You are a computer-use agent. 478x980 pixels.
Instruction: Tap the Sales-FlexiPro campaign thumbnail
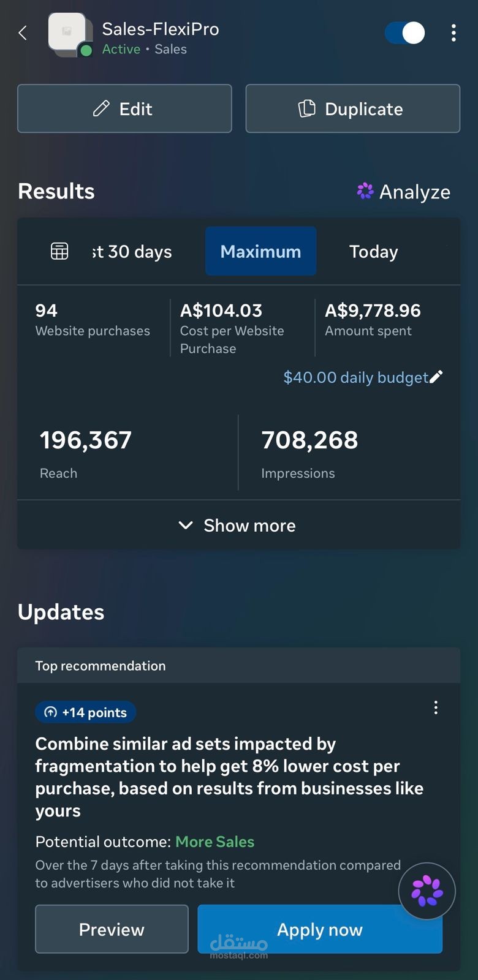[x=69, y=34]
